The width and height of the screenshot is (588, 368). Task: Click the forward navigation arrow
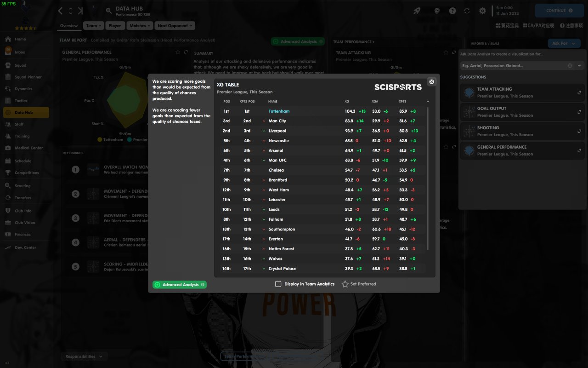click(x=81, y=11)
